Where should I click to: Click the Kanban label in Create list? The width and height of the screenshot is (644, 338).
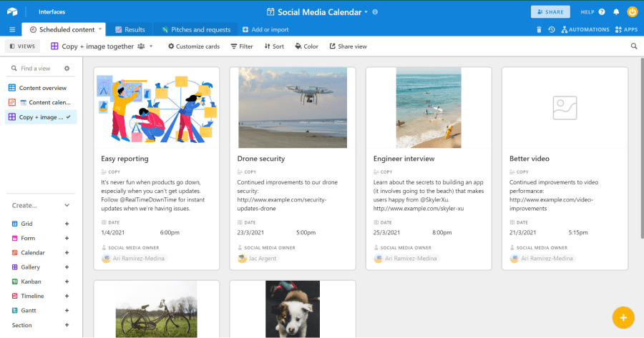point(31,282)
